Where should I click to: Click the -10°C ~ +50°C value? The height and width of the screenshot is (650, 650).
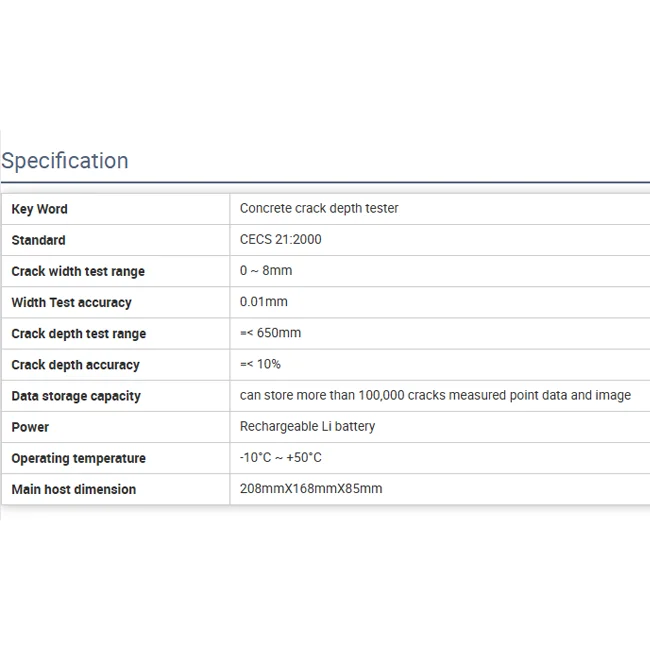(x=281, y=457)
